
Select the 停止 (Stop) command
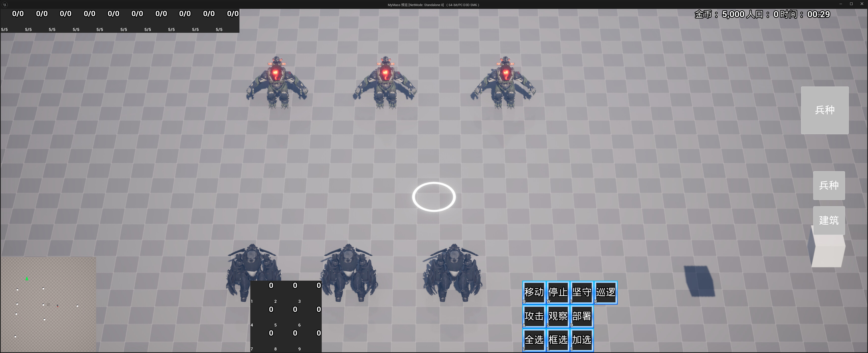tap(558, 292)
